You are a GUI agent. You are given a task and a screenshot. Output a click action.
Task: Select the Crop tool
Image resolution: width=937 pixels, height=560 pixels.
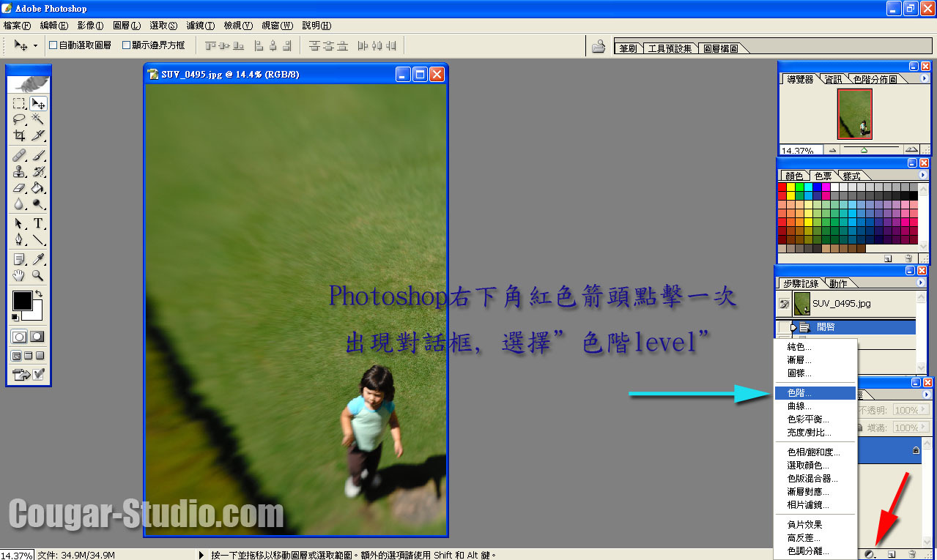pos(20,135)
